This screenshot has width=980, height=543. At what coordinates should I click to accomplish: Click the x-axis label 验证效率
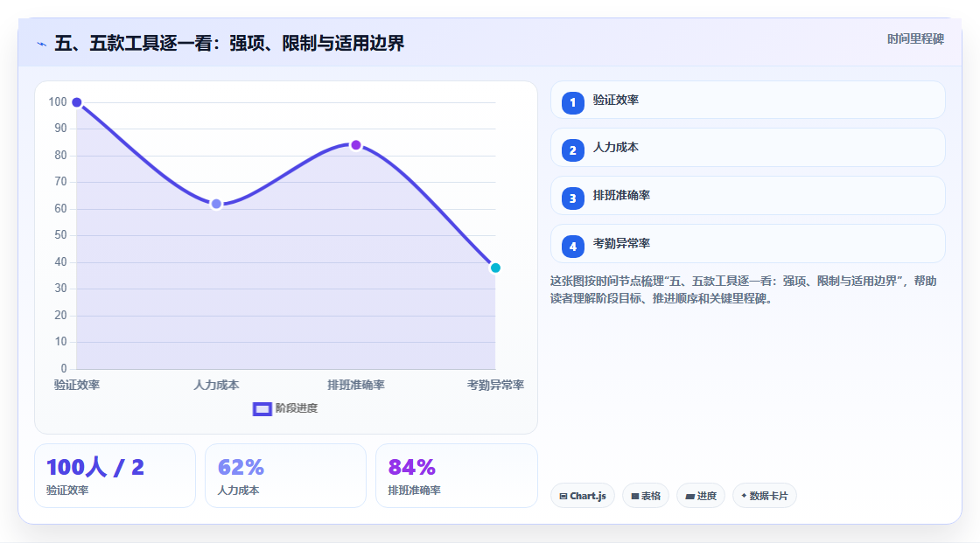pyautogui.click(x=77, y=385)
